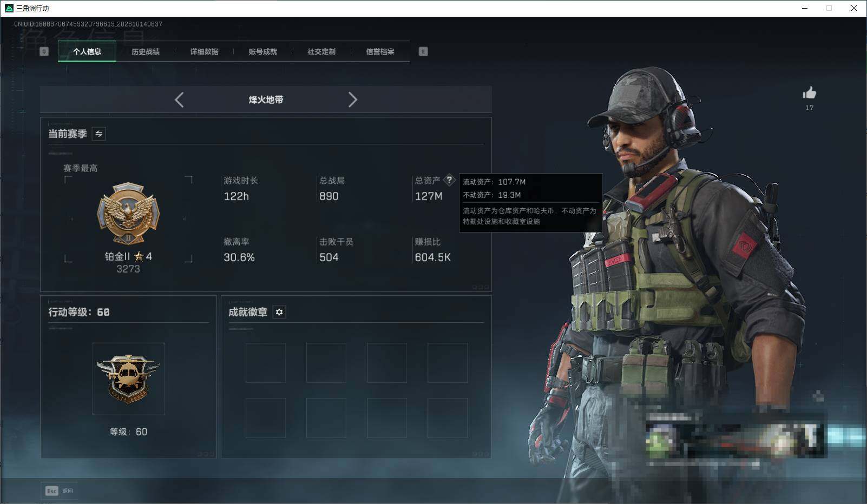867x504 pixels.
Task: Give a thumbs-up like to this profile
Action: [x=810, y=93]
